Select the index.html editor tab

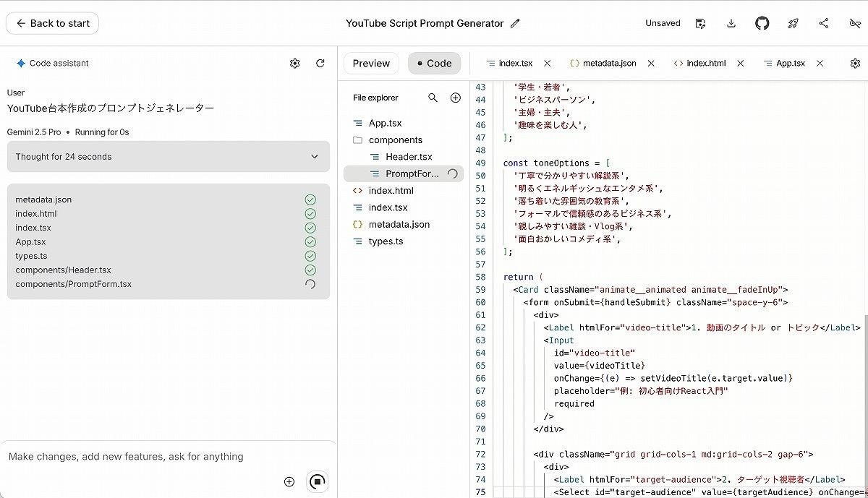(x=705, y=64)
